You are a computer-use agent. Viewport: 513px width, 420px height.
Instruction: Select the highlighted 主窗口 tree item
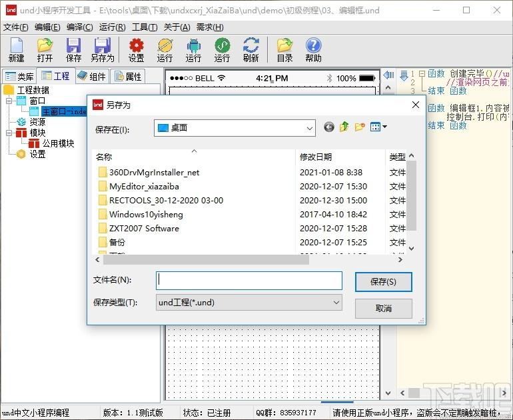point(64,111)
